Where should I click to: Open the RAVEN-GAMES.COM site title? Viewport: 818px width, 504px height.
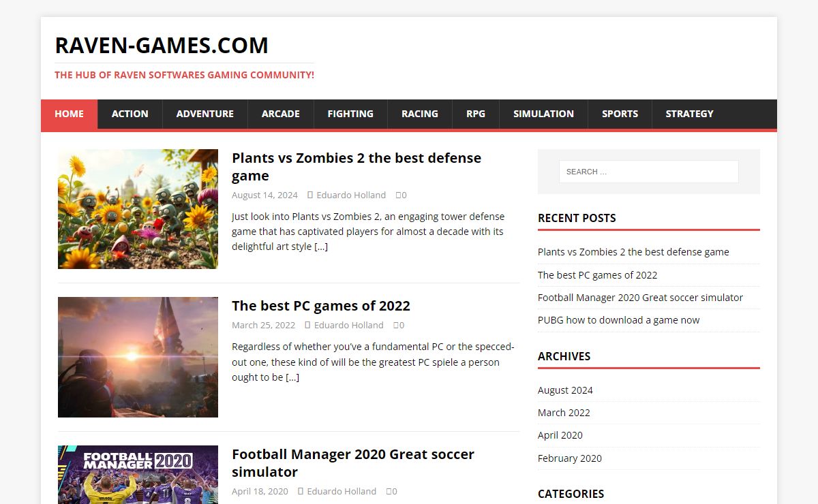[162, 46]
